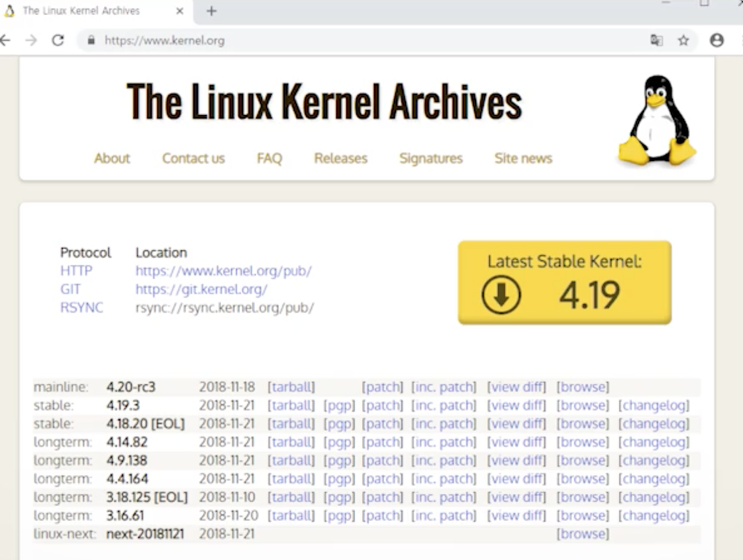Viewport: 743px width, 560px height.
Task: Click the download arrow icon in yellow box
Action: click(x=501, y=295)
